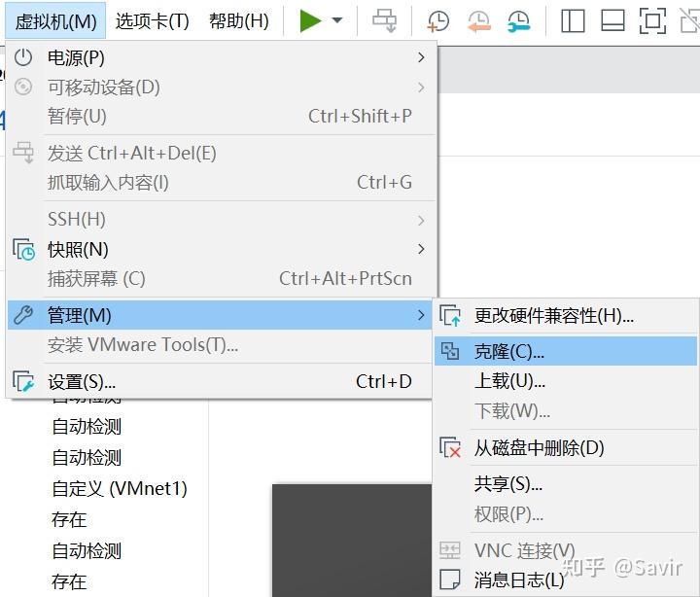Select 暂停(U) menu item
This screenshot has width=700, height=597.
222,116
